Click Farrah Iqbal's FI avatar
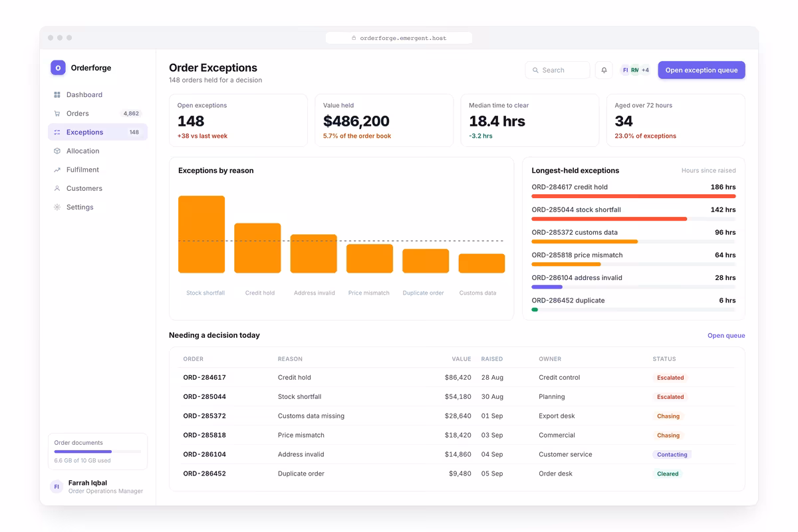798x532 pixels. tap(57, 487)
